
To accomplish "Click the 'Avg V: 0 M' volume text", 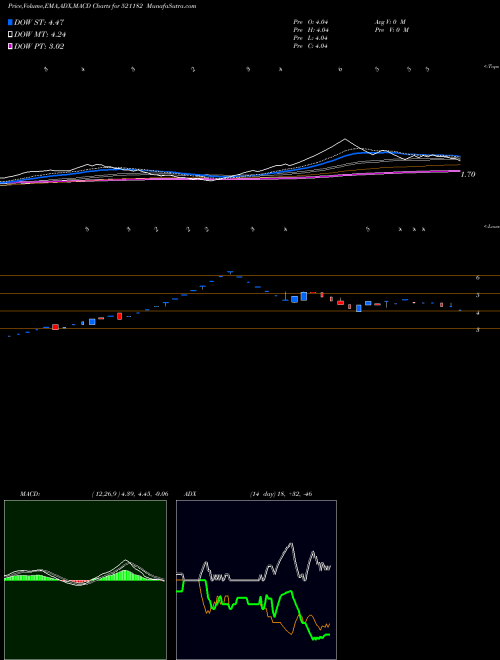I will click(x=390, y=22).
